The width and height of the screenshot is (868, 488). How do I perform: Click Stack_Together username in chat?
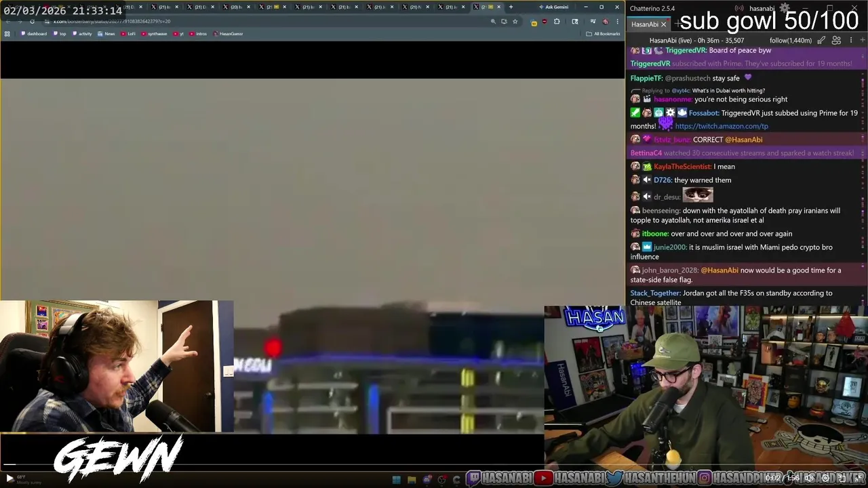[654, 293]
